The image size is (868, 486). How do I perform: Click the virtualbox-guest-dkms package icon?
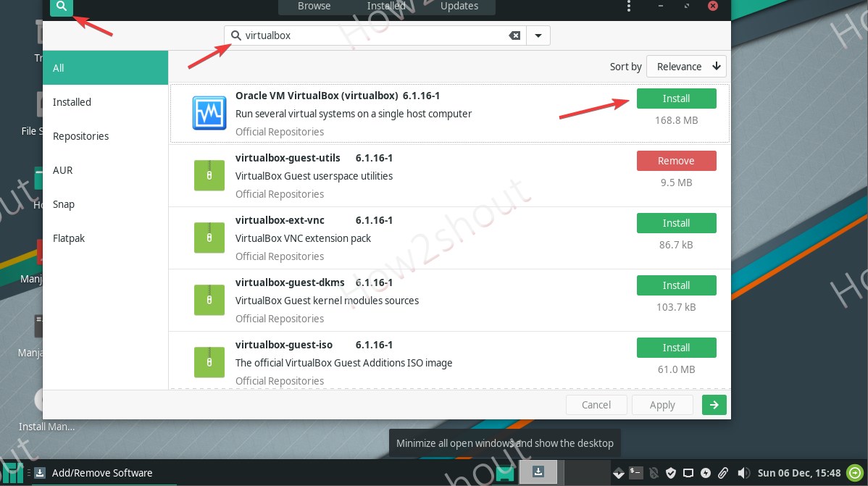pos(209,299)
